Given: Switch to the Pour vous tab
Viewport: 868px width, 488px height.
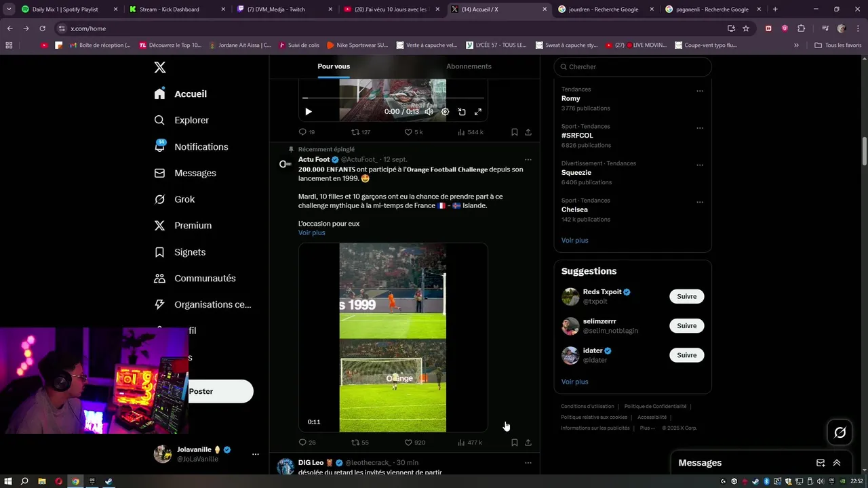Looking at the screenshot, I should pos(334,66).
